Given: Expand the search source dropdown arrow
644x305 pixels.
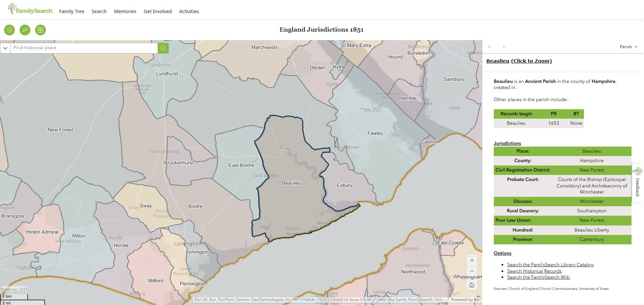Looking at the screenshot, I should 5,48.
